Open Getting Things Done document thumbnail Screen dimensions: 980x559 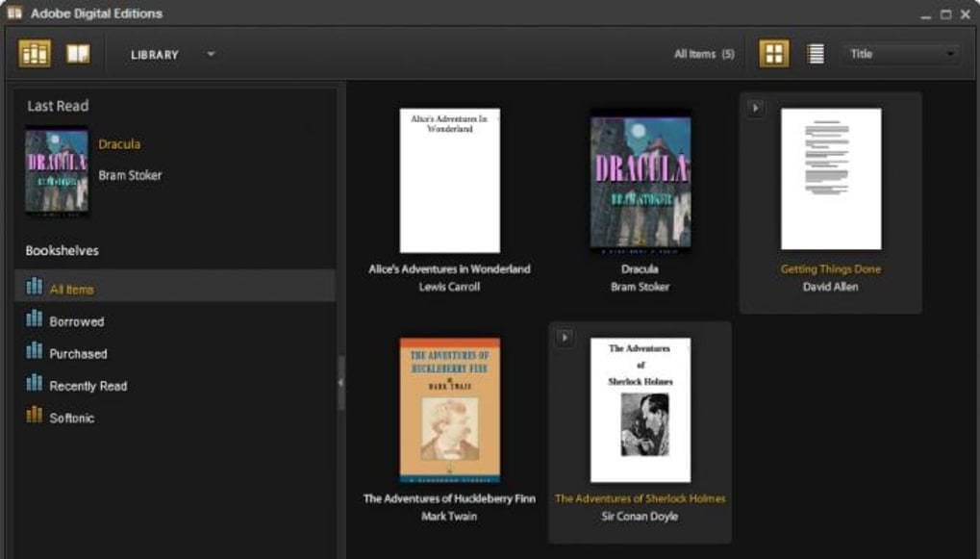click(x=831, y=179)
